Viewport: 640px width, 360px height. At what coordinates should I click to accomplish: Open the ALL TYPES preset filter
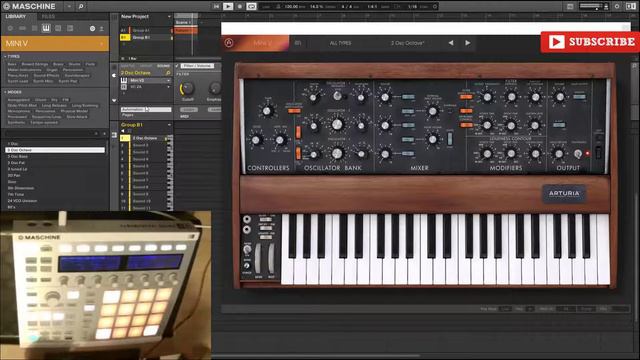(340, 43)
